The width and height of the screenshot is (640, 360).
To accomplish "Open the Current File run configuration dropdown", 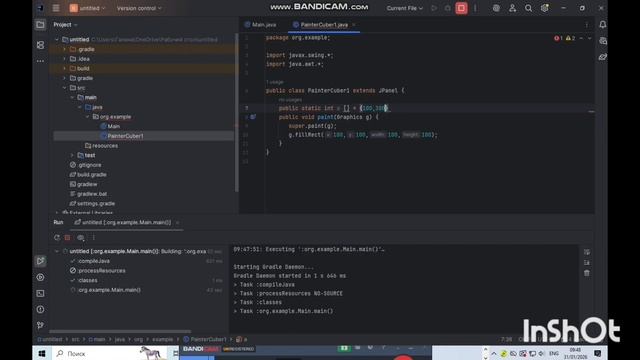I will click(x=404, y=8).
